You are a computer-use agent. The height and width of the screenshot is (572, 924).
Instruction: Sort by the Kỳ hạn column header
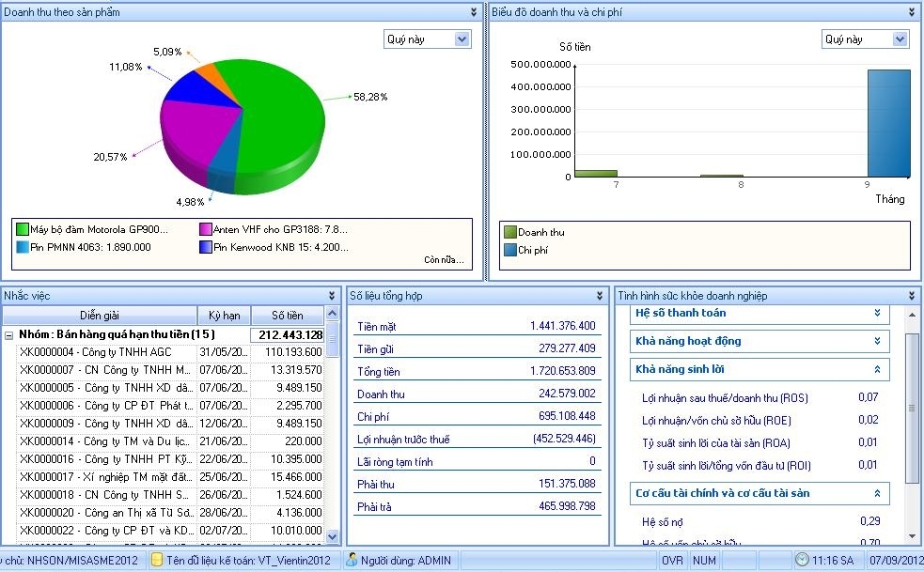[224, 316]
